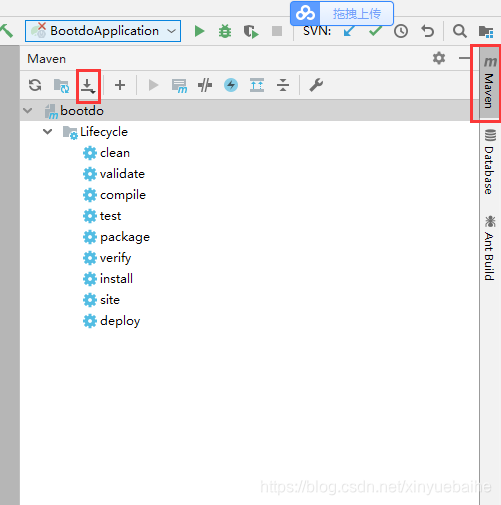Open BootdoApplication run configuration dropdown

click(x=103, y=31)
